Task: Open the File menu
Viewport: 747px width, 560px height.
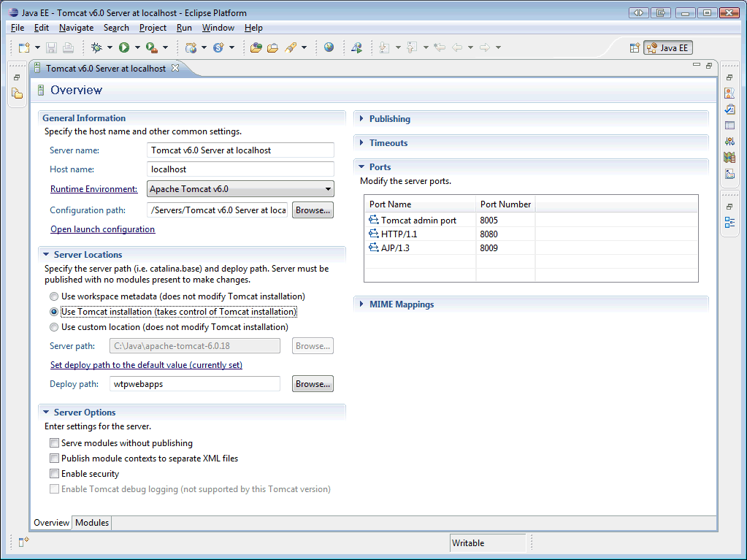Action: 17,28
